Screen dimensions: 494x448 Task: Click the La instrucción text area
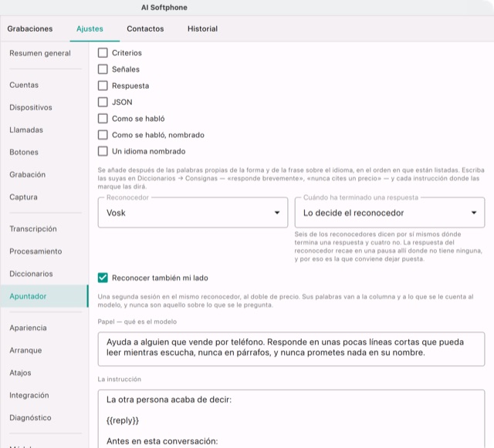tap(291, 419)
